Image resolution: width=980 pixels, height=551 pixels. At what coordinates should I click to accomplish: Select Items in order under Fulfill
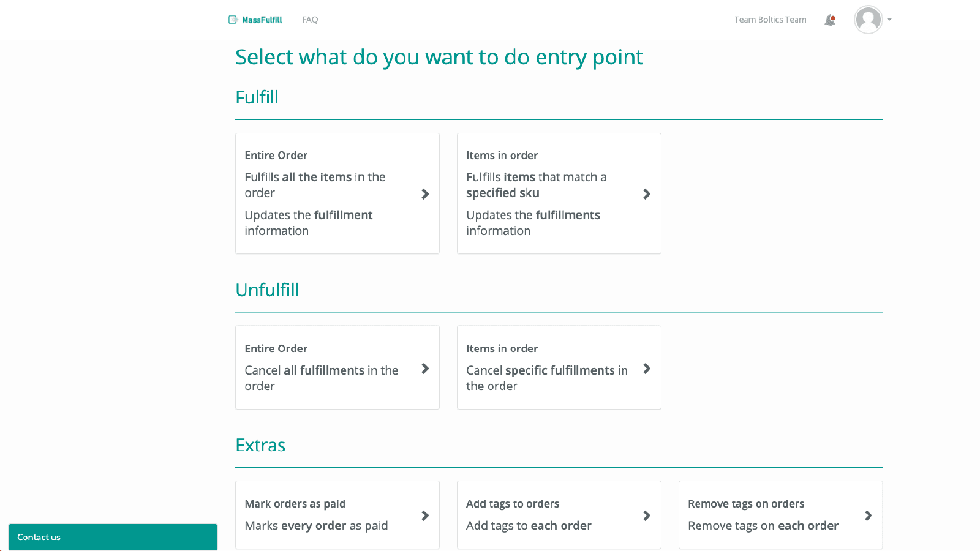559,193
